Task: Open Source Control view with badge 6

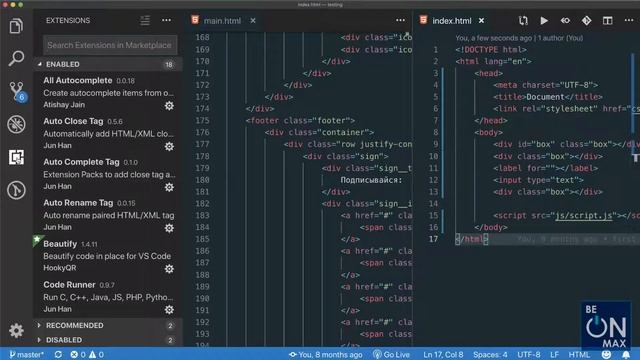Action: (17, 91)
